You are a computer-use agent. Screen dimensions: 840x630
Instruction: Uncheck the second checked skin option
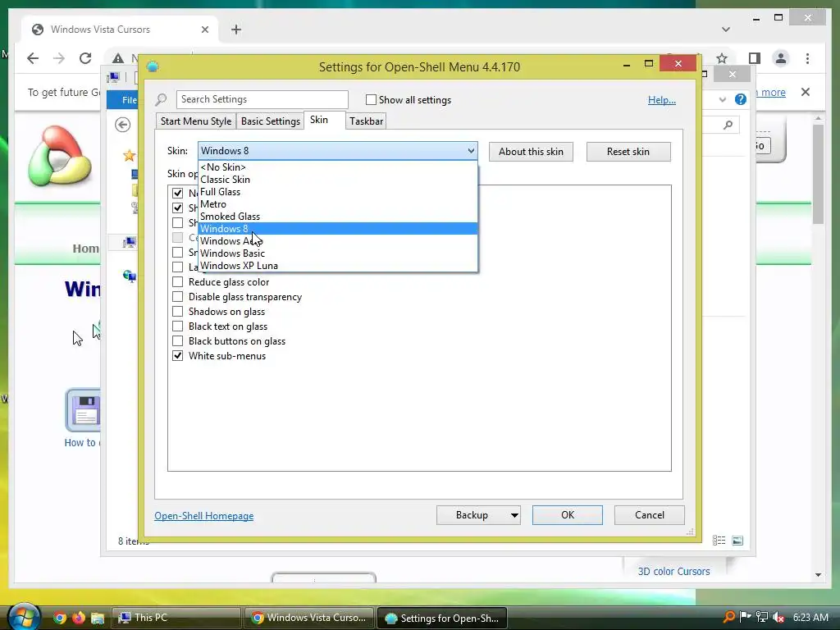point(177,208)
